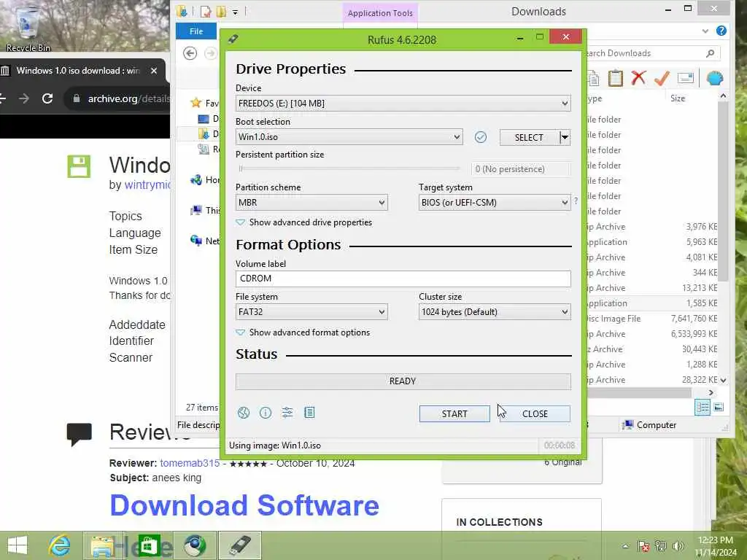Click volume speaker icon in system tray

pos(678,545)
